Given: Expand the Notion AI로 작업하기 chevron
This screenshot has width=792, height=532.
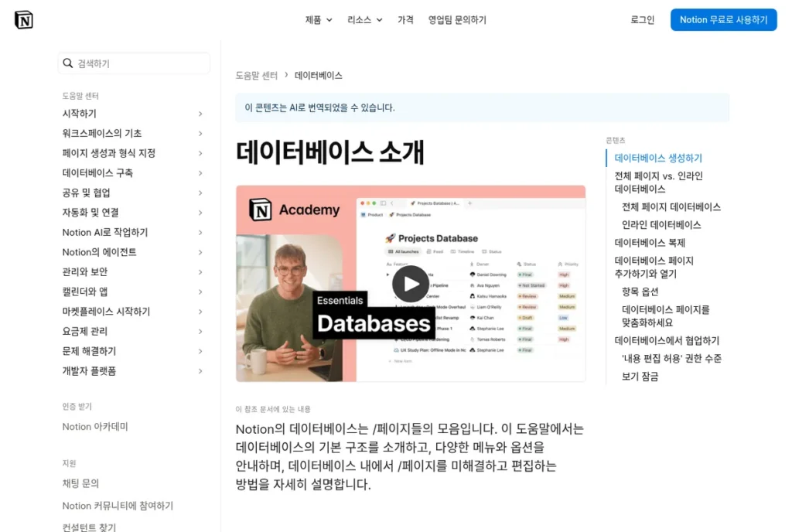Looking at the screenshot, I should pyautogui.click(x=200, y=233).
